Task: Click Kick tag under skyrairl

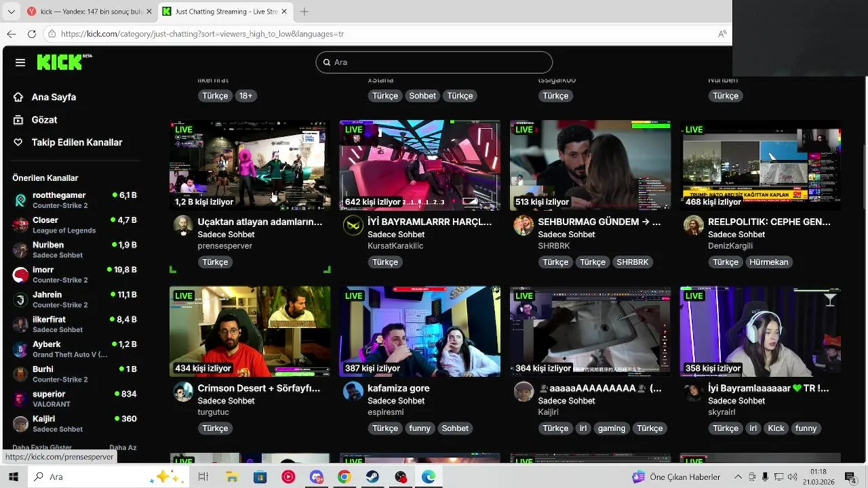Action: (x=776, y=428)
